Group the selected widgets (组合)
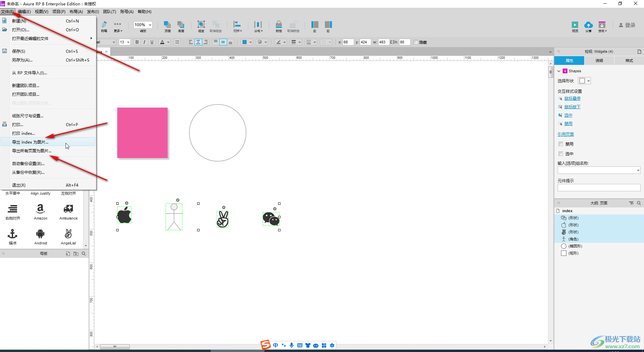Screen dimensions: 644x352 (x=201, y=26)
